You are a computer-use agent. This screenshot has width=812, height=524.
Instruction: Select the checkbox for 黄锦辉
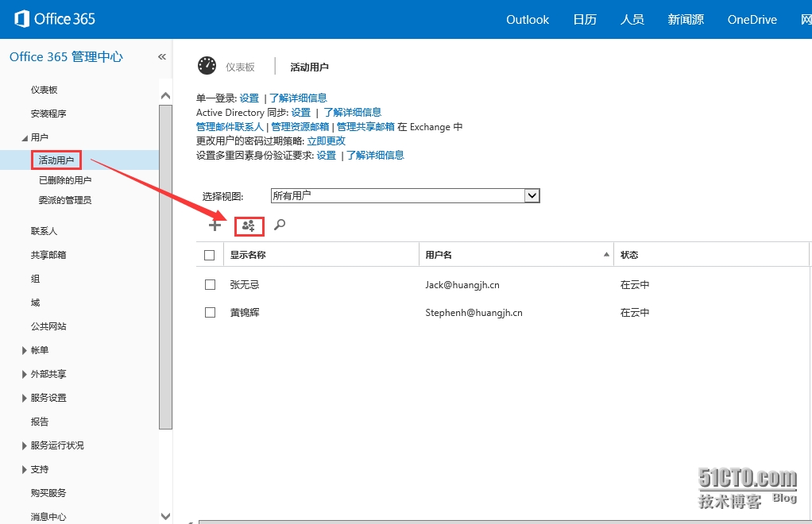(210, 312)
